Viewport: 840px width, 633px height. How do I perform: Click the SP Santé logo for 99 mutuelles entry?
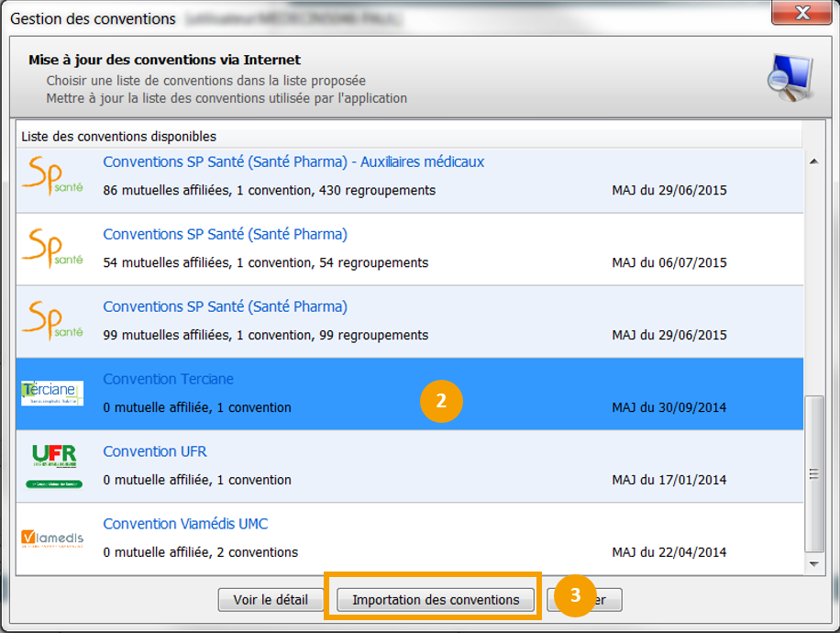point(52,320)
